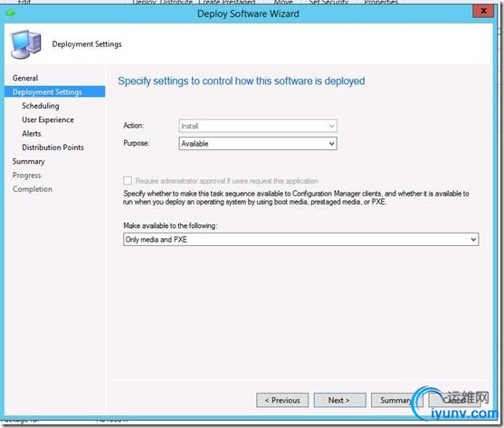
Task: Open the disabled Action dropdown showing Install
Action: click(x=258, y=126)
